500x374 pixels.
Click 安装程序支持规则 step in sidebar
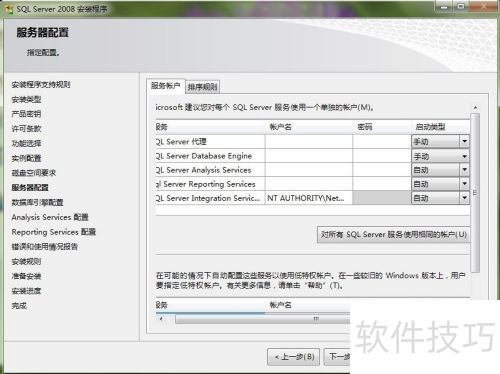[41, 85]
